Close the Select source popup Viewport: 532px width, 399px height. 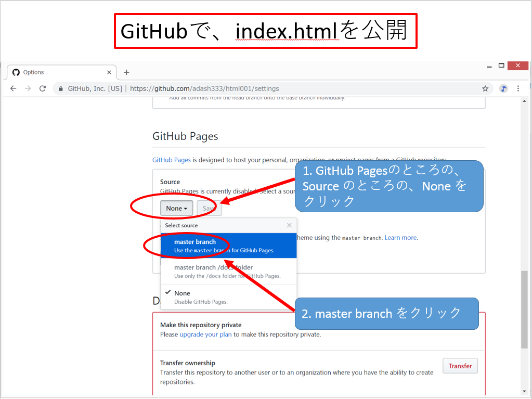289,225
